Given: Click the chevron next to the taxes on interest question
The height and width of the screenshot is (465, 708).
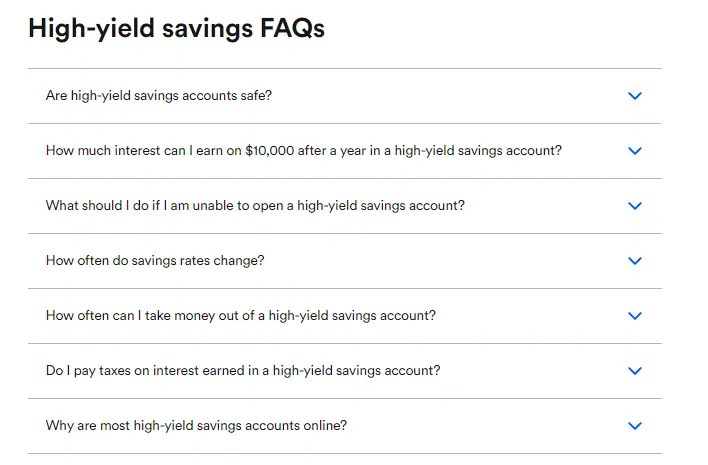Looking at the screenshot, I should tap(634, 371).
